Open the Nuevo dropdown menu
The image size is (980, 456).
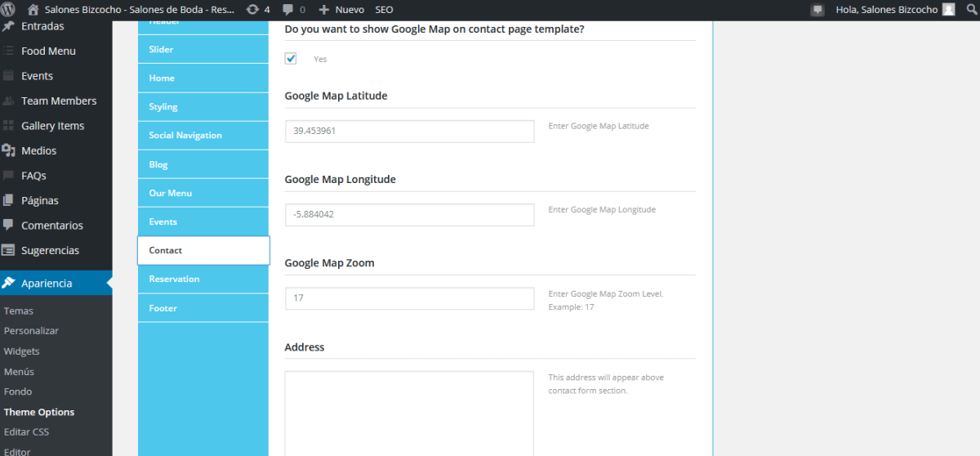click(341, 10)
